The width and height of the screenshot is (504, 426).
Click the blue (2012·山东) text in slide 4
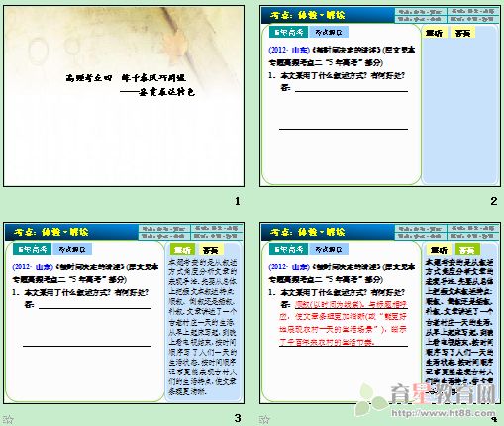289,267
